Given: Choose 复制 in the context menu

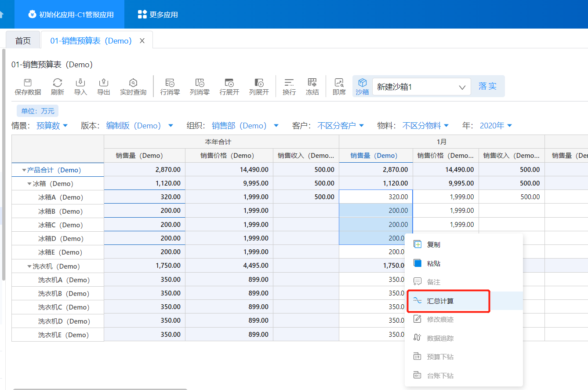Looking at the screenshot, I should 433,244.
